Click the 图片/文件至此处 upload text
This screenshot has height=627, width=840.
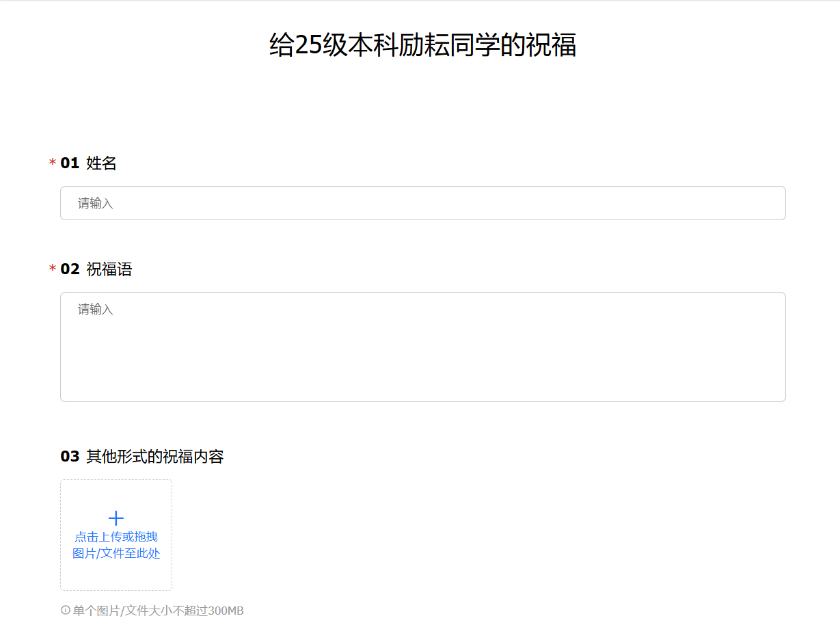pos(116,553)
